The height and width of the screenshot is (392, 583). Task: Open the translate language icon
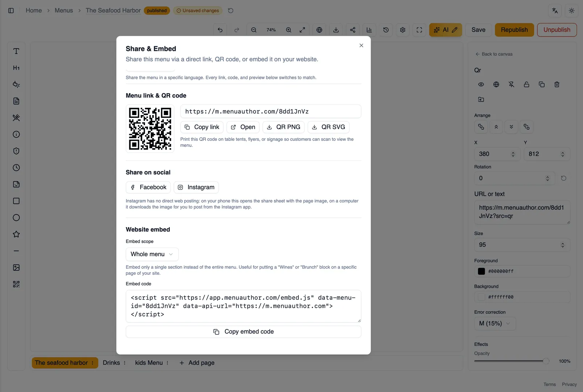point(555,11)
